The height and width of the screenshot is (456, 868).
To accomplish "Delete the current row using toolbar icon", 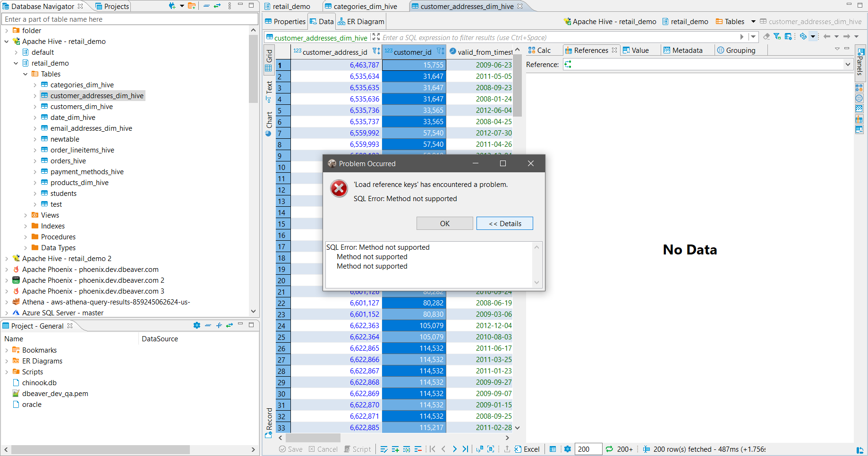I will click(x=418, y=449).
